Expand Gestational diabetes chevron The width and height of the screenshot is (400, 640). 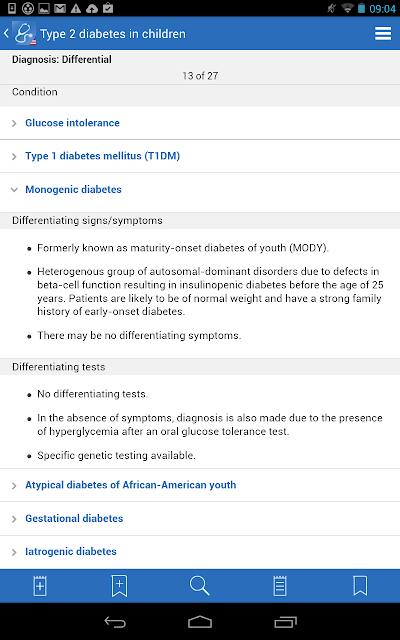(x=14, y=519)
